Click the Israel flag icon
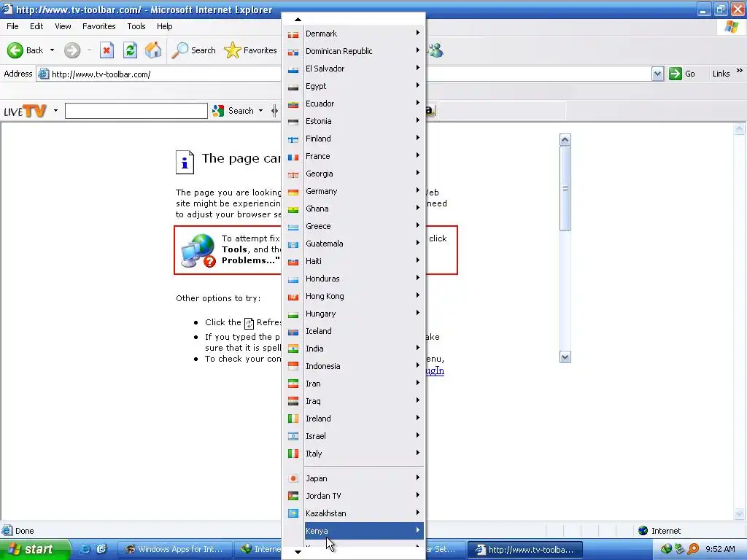The width and height of the screenshot is (747, 560). tap(293, 436)
